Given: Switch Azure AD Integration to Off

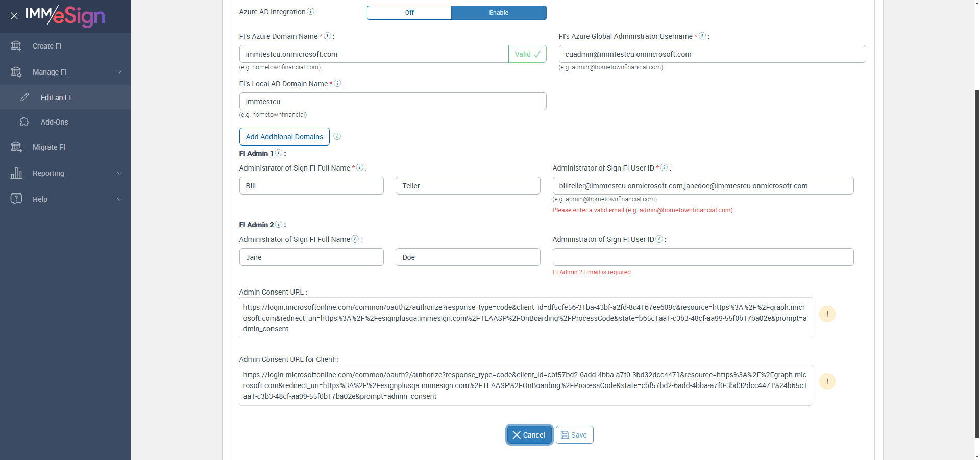Looking at the screenshot, I should (x=409, y=13).
